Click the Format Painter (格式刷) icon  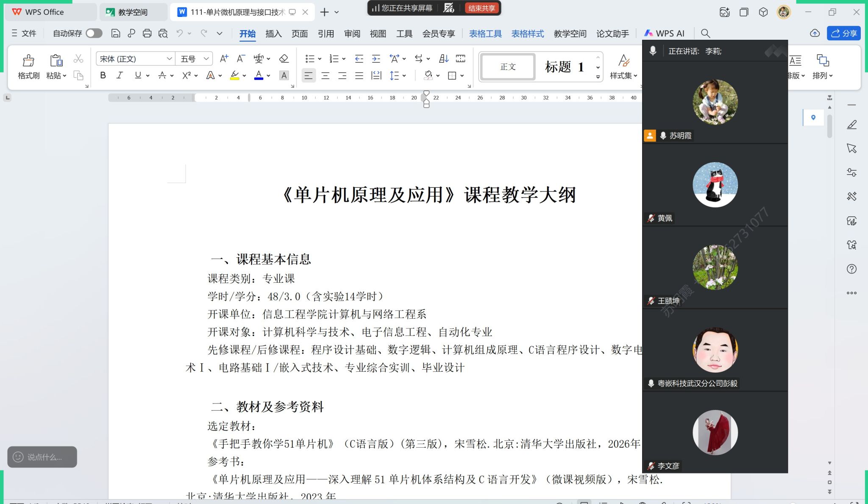(x=28, y=61)
